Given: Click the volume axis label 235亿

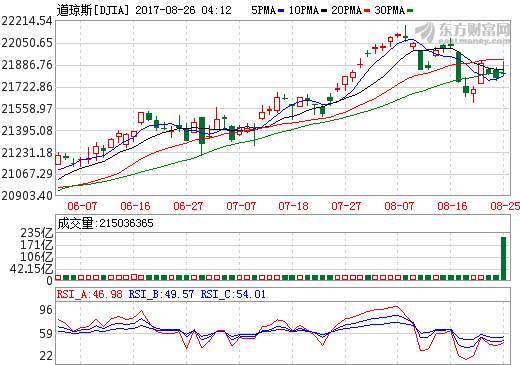Looking at the screenshot, I should pyautogui.click(x=37, y=233).
